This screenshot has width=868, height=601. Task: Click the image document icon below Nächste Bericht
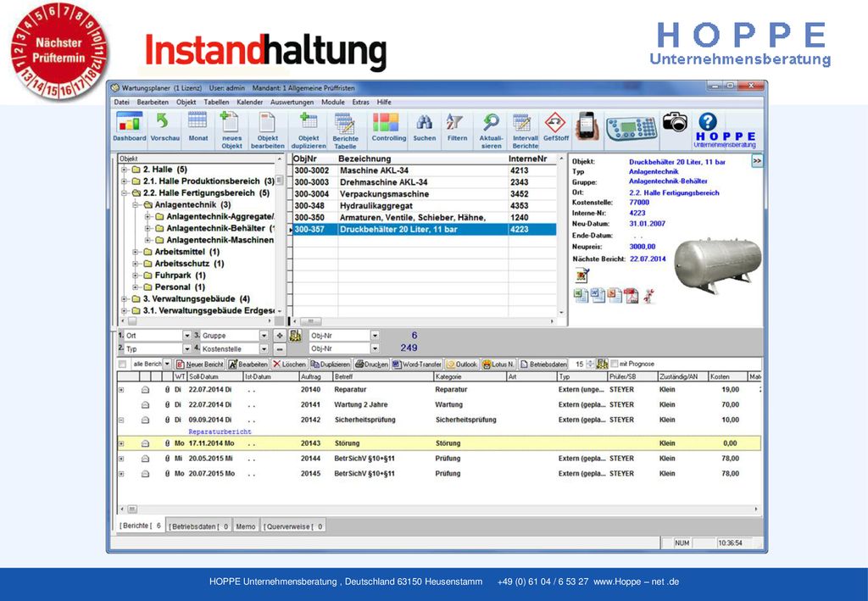(581, 275)
